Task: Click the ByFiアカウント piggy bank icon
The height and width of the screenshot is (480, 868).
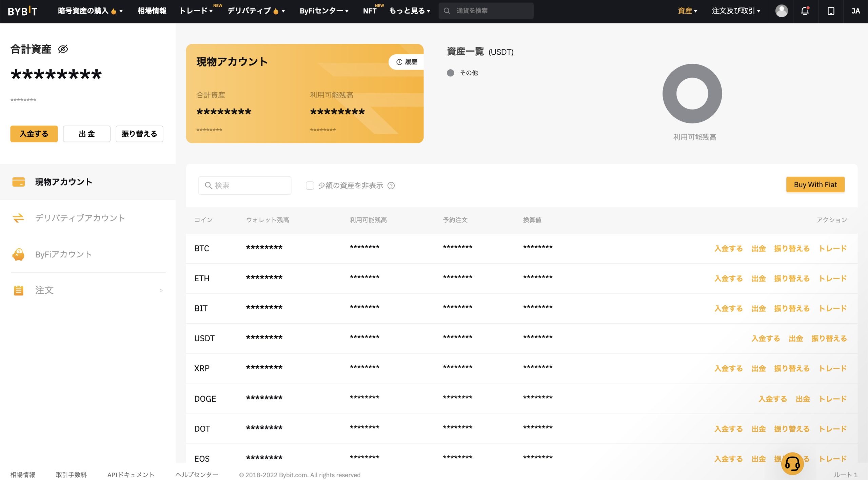Action: click(18, 254)
